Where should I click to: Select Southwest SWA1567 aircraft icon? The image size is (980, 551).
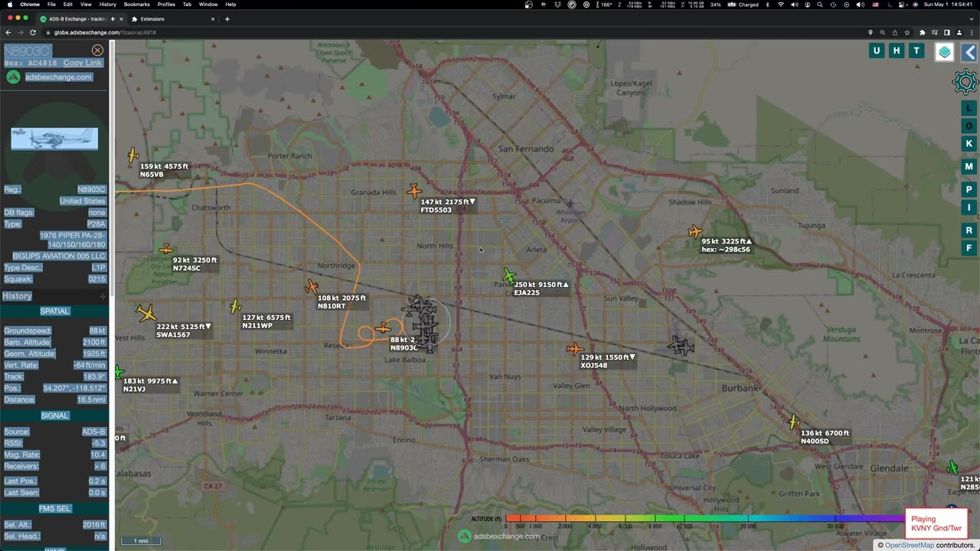click(x=146, y=313)
